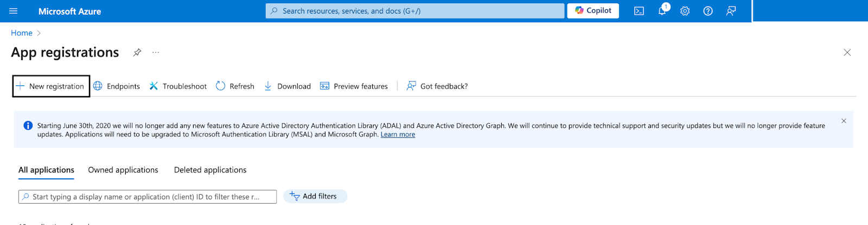Download the app registrations list
Viewport: 868px width, 225px height.
click(288, 86)
